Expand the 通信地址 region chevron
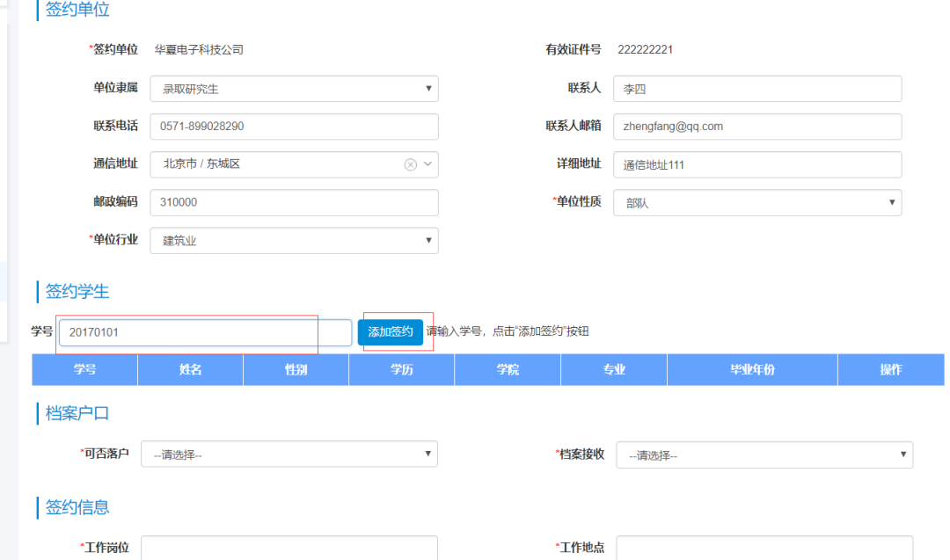Screen dimensions: 950x560 [x=427, y=164]
